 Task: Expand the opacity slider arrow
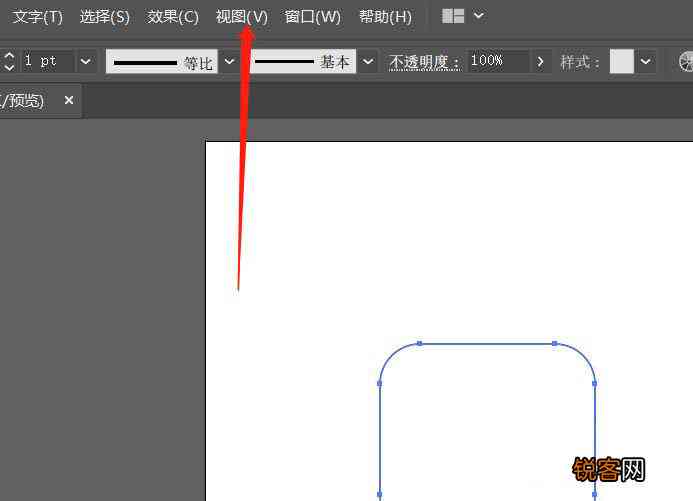pyautogui.click(x=540, y=61)
